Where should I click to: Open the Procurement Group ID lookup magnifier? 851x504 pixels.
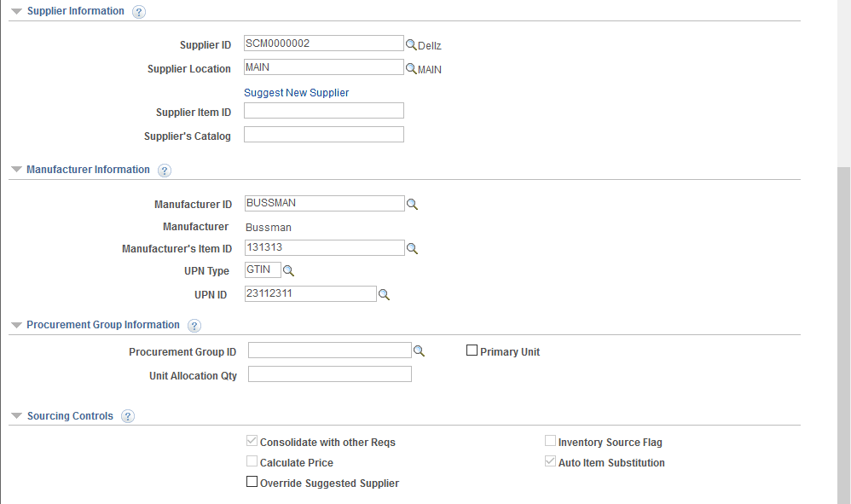(x=420, y=350)
